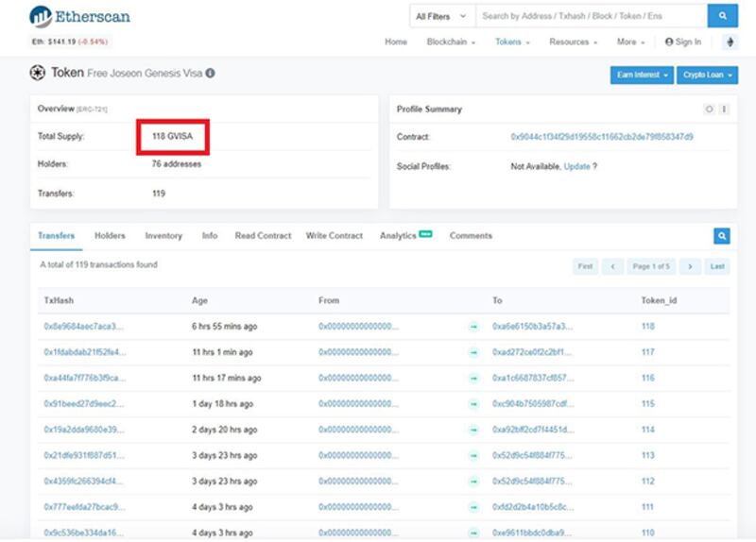Go to the next page with the chevron
Viewport: 756px width, 542px height.
click(x=690, y=266)
